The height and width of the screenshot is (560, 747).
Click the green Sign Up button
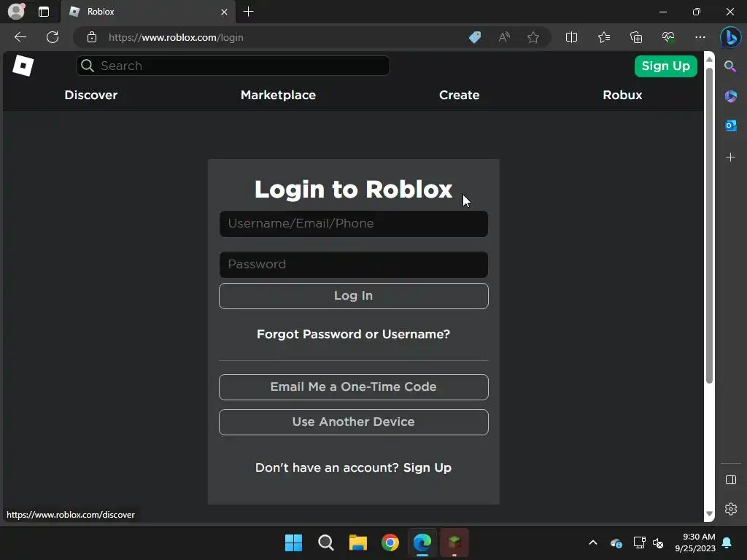[x=665, y=66]
